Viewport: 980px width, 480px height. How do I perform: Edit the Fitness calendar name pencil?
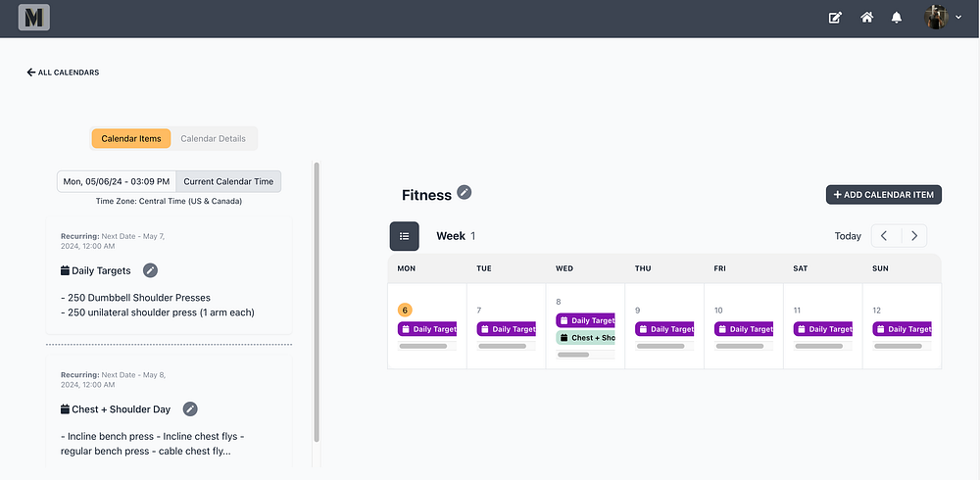click(x=465, y=192)
